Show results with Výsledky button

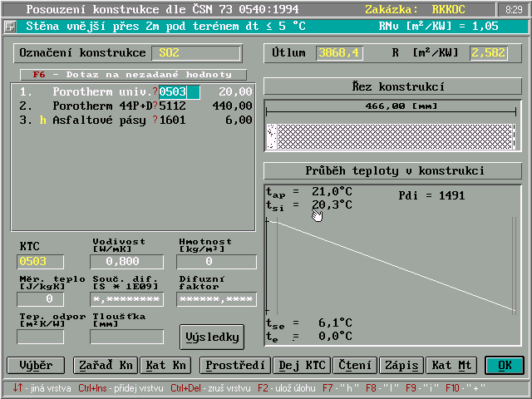[x=212, y=337]
